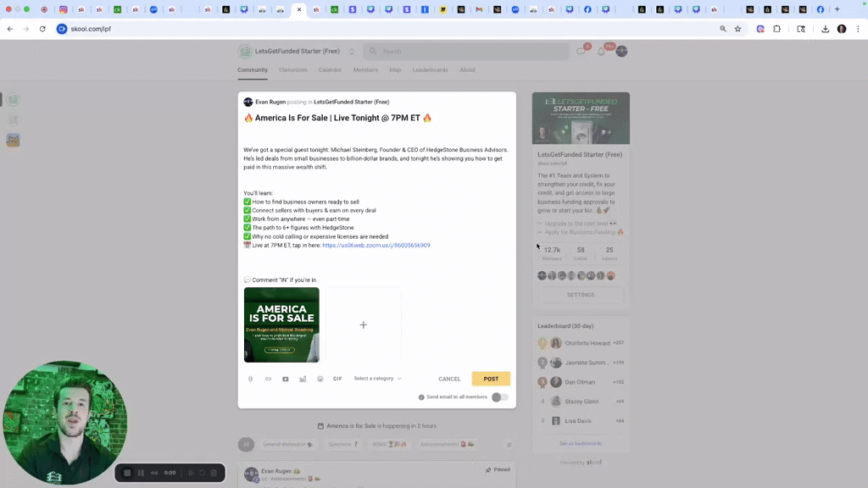
Task: Click the address bar with skool.com/lpf
Action: coord(387,29)
